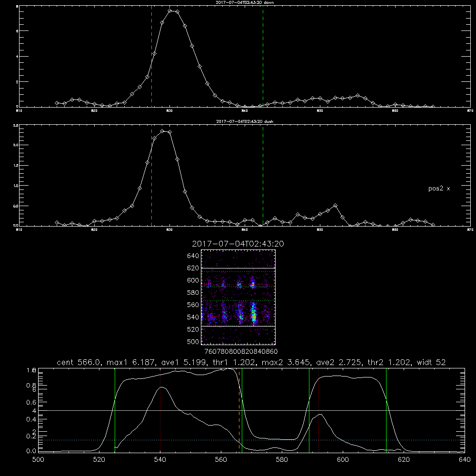Click the red dotted line at 540 in bottom plot
Screen dimensions: 476x476
click(x=160, y=410)
